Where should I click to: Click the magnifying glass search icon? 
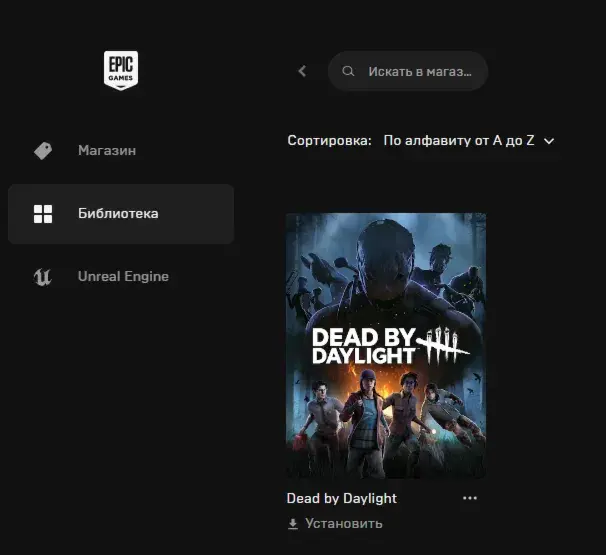tap(348, 71)
